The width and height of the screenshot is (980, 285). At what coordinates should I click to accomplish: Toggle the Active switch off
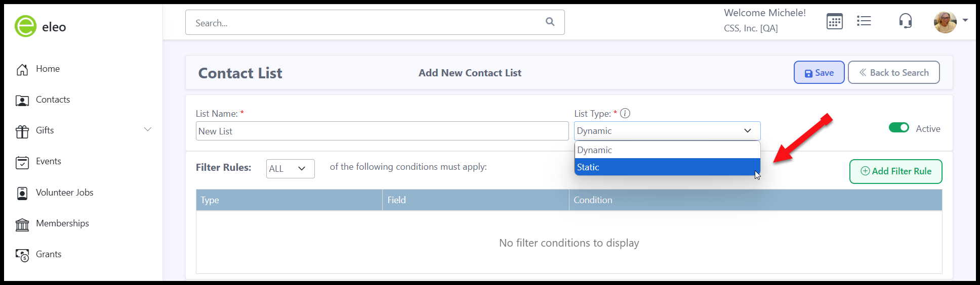point(899,128)
